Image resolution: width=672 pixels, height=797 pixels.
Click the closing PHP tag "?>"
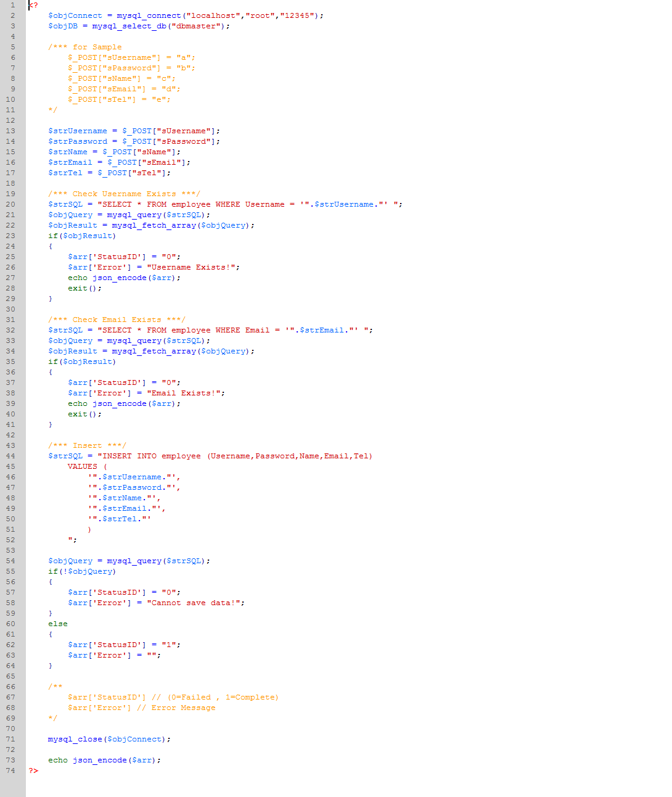click(33, 770)
